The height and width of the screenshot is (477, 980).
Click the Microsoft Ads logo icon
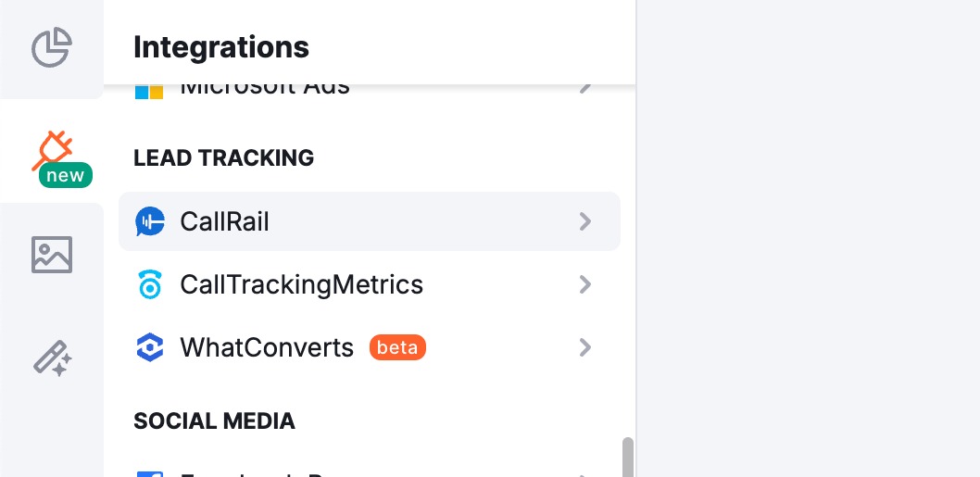(x=149, y=91)
